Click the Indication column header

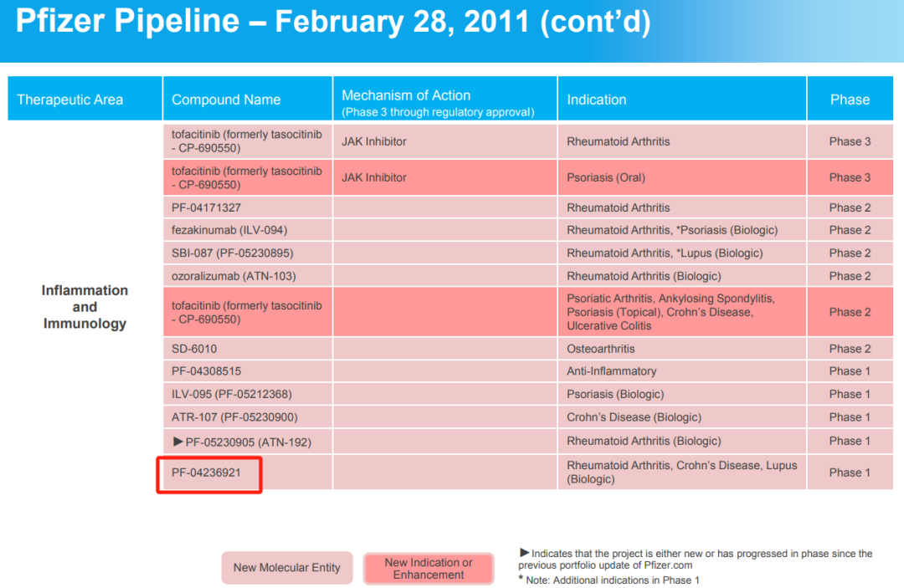point(682,99)
